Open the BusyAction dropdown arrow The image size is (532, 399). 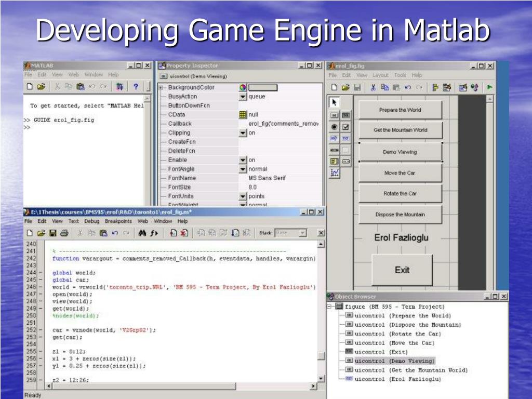point(243,97)
